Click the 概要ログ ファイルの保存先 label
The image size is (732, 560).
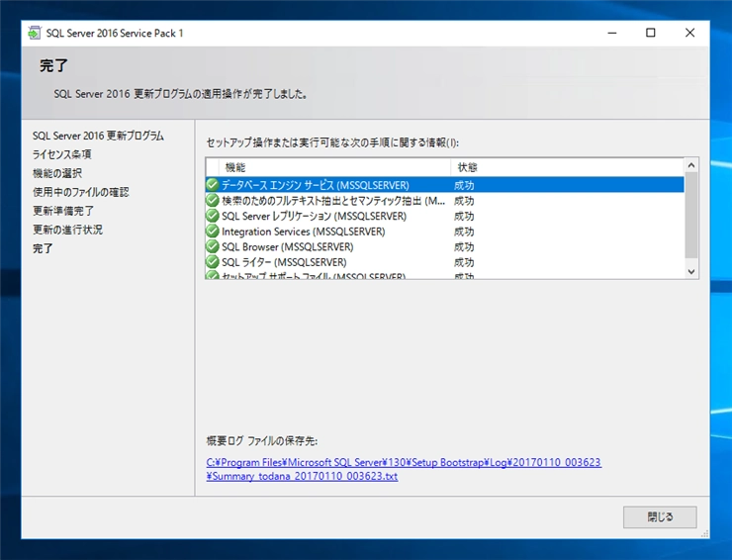(262, 440)
